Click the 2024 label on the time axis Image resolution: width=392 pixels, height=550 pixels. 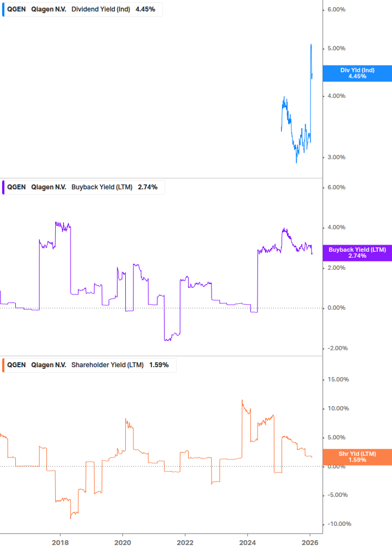(248, 543)
